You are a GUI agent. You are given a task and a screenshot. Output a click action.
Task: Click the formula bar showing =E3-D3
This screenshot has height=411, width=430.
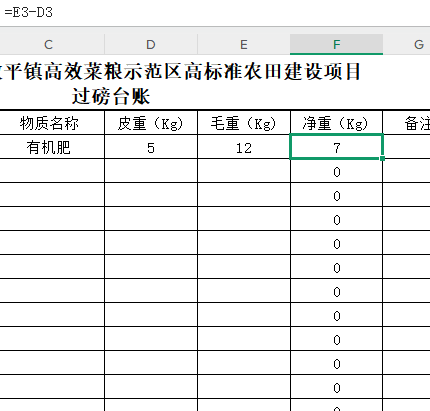click(215, 13)
